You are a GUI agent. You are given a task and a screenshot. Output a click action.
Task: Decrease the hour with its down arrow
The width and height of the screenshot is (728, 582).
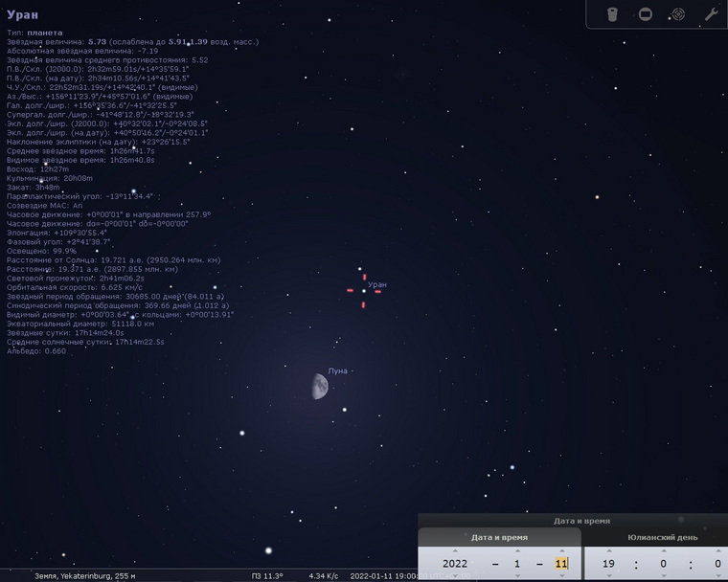pos(608,576)
